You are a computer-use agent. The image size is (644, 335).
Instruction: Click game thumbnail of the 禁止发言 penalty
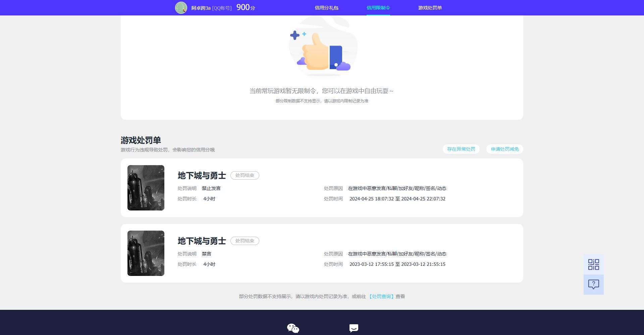coord(146,188)
